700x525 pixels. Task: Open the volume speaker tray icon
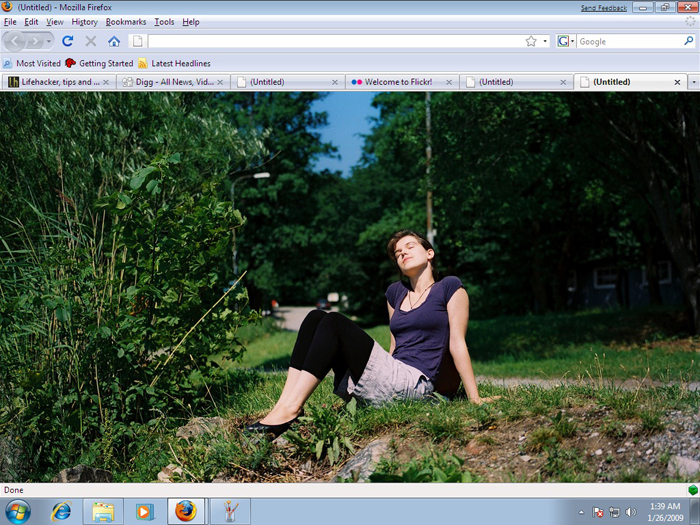coord(630,512)
